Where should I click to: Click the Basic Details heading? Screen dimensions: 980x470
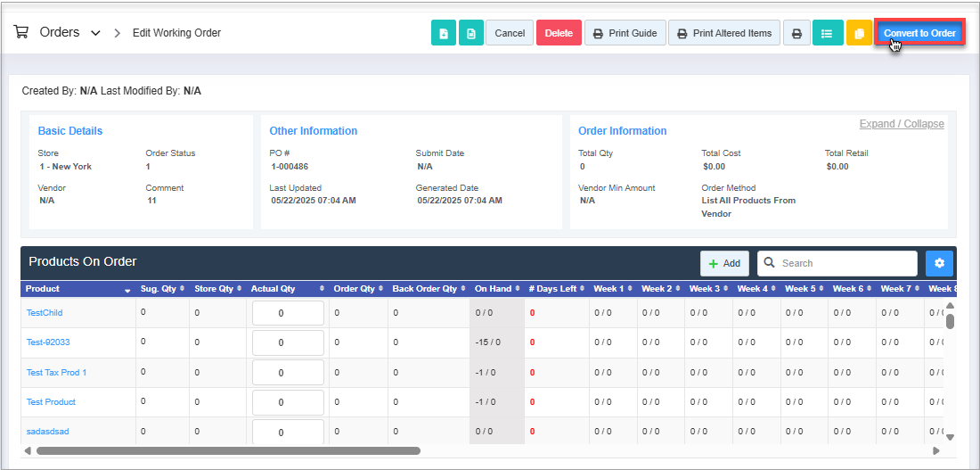(70, 131)
